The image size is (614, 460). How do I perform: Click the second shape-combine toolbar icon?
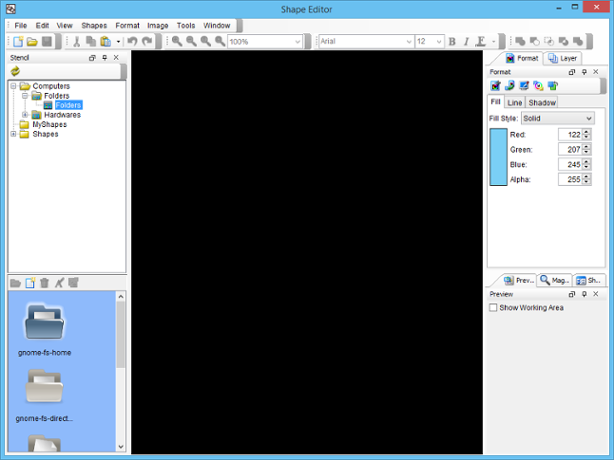(535, 41)
